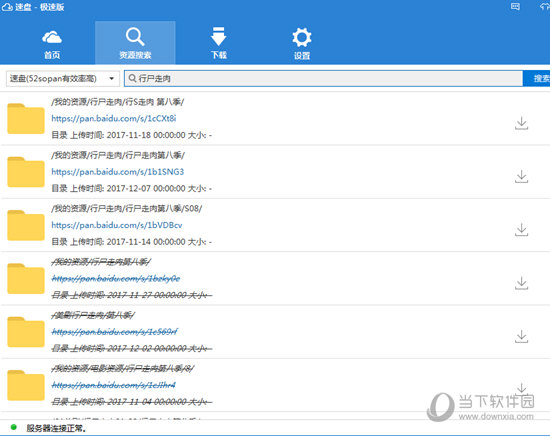Select path text ending 第八季/S08/
550x436 pixels.
coord(127,209)
